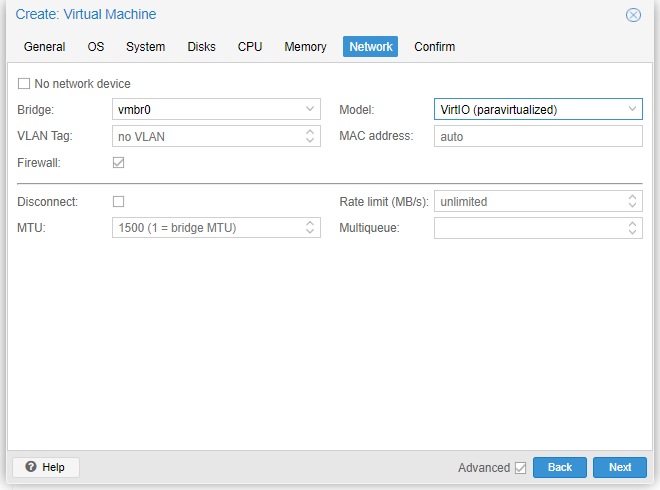Click the Create: Virtual Machine title
This screenshot has height=490, width=660.
86,14
